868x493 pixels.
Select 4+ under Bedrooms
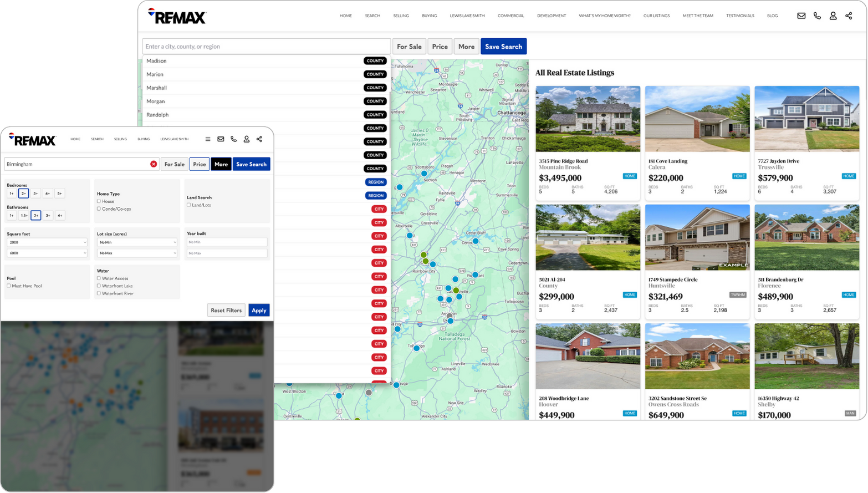(48, 194)
